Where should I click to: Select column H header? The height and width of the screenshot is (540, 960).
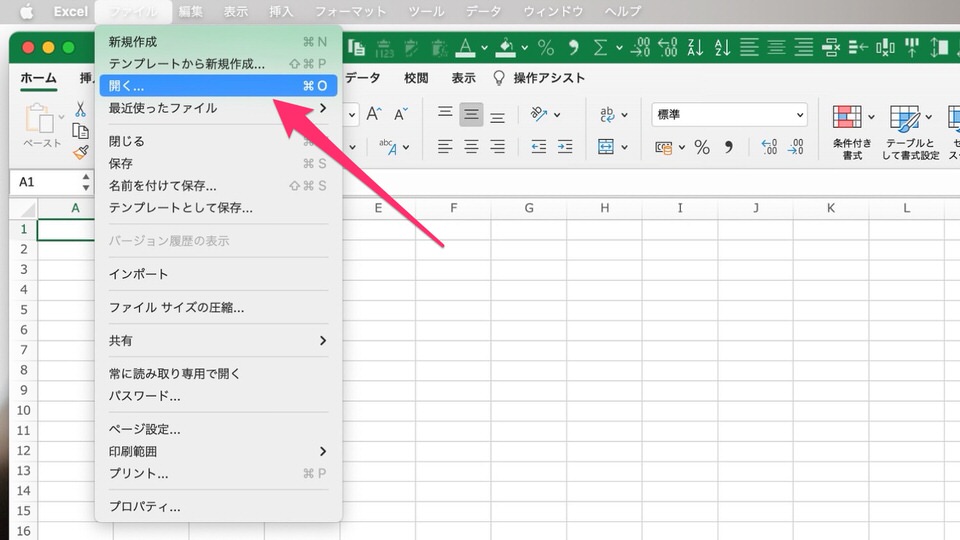pyautogui.click(x=604, y=208)
